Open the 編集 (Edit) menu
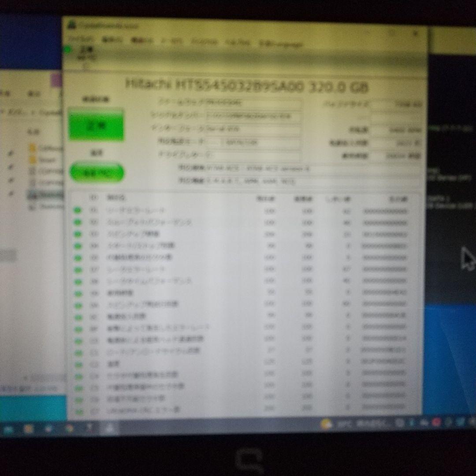The width and height of the screenshot is (476, 476). (112, 40)
